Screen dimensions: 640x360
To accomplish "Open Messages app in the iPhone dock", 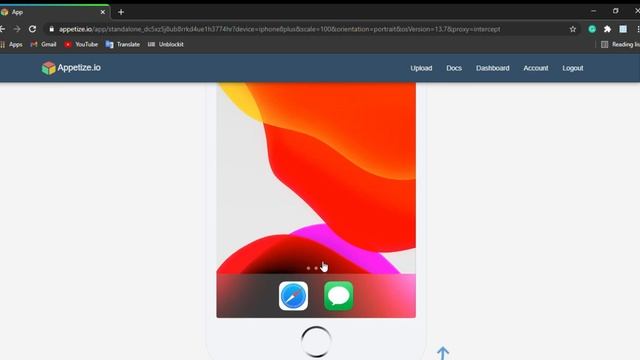I will (x=338, y=296).
